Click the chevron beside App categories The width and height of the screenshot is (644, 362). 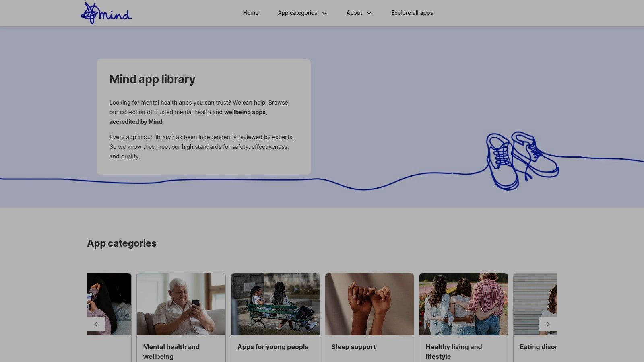tap(324, 13)
